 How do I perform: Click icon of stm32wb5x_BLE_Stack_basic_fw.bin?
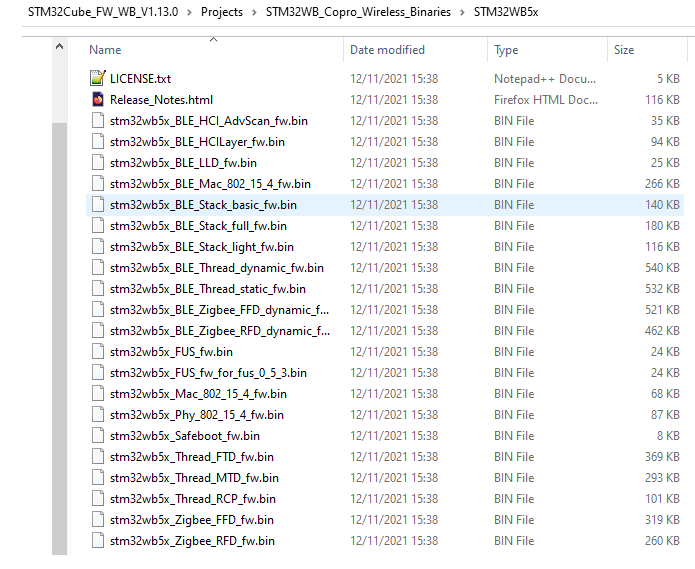coord(98,204)
